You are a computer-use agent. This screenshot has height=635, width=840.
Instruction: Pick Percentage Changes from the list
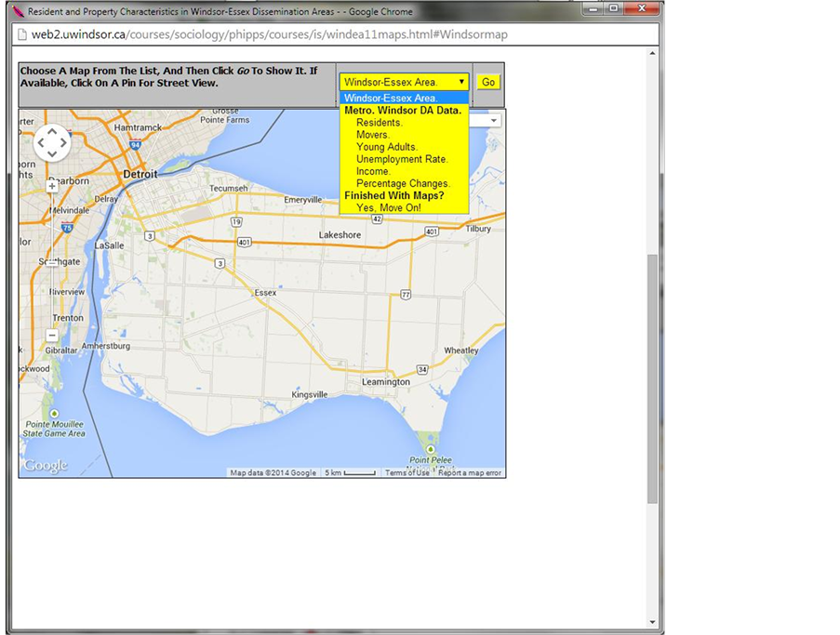[402, 183]
